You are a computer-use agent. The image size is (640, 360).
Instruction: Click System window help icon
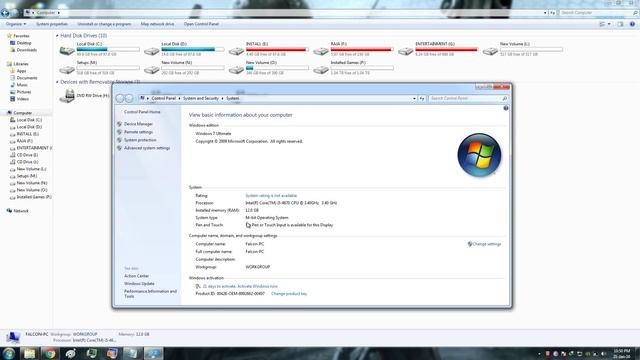click(506, 108)
